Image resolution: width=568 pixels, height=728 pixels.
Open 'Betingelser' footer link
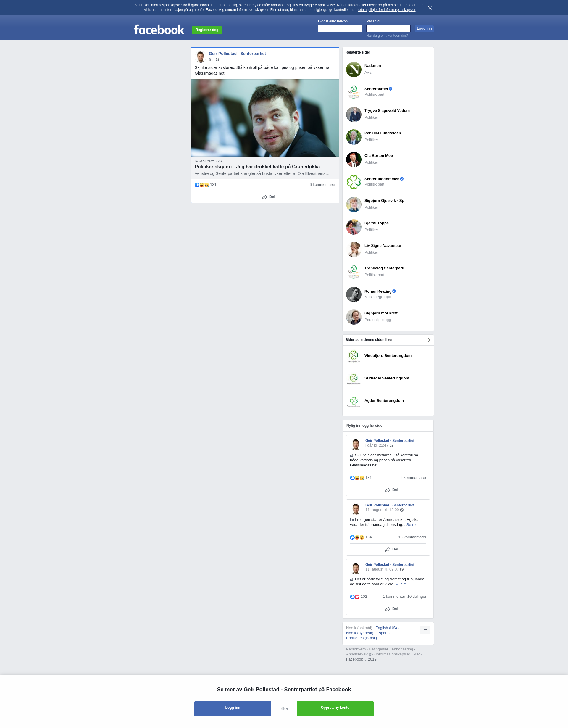click(378, 649)
